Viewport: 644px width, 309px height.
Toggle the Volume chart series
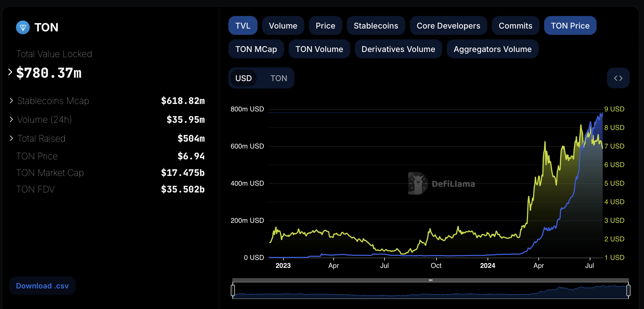point(283,26)
